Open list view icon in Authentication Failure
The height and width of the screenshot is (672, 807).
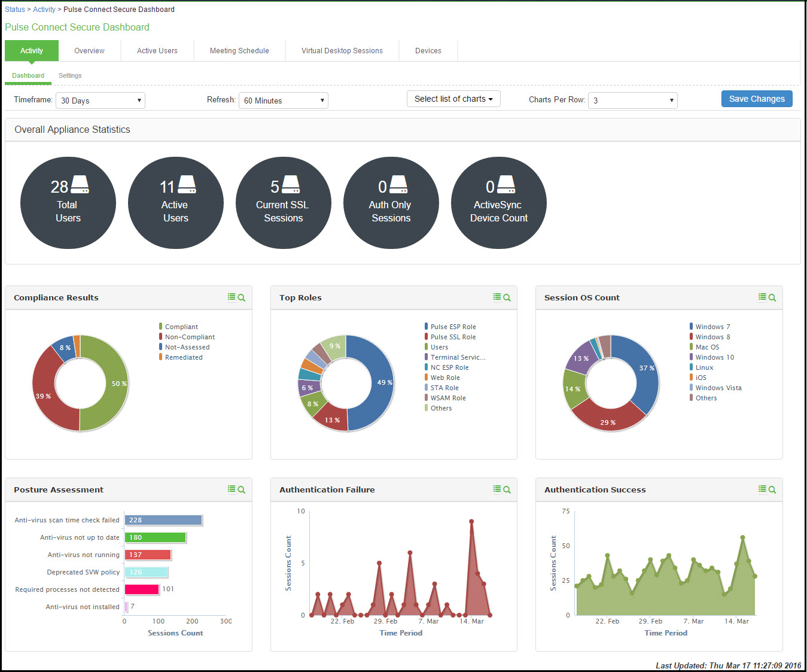pyautogui.click(x=497, y=489)
